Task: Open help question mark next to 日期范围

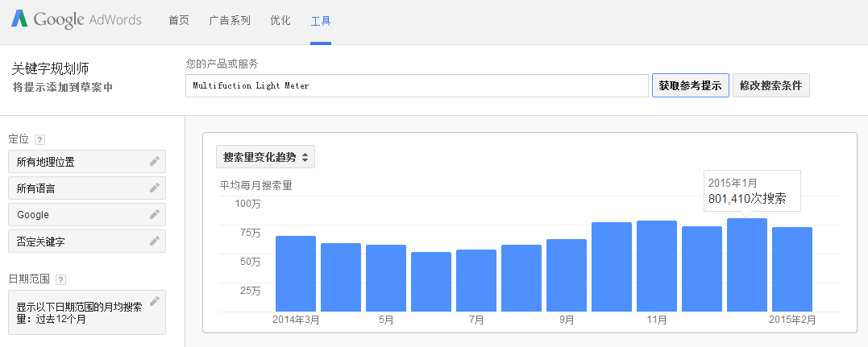Action: [61, 279]
